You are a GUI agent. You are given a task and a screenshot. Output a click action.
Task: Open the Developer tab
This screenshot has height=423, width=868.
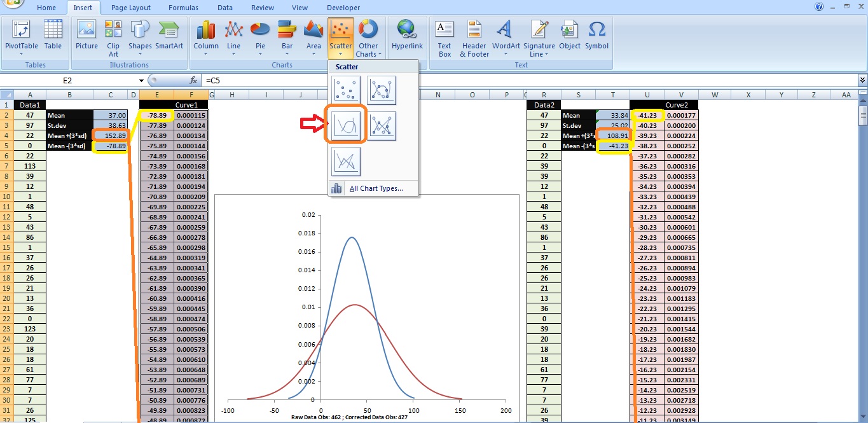coord(343,8)
